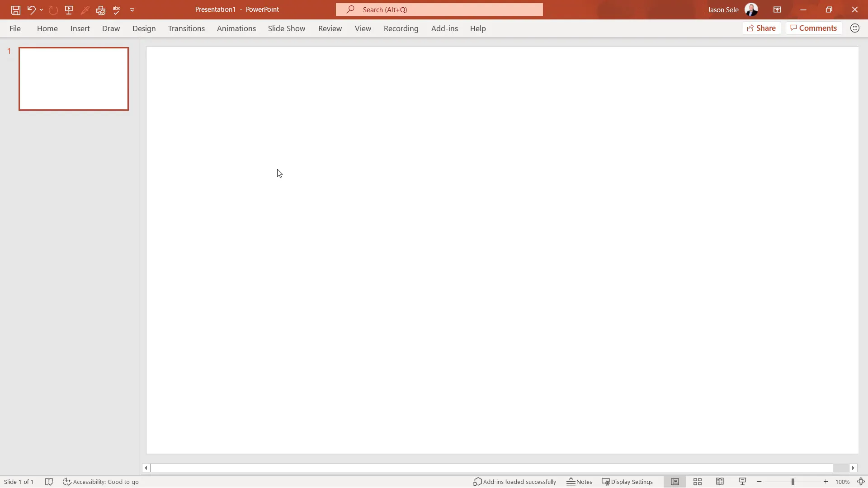Open the Recording tab

click(x=401, y=28)
